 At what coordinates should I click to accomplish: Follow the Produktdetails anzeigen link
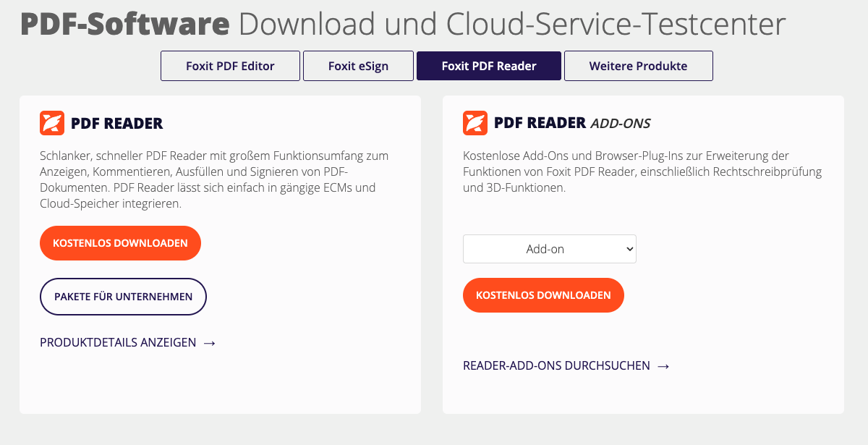[128, 342]
